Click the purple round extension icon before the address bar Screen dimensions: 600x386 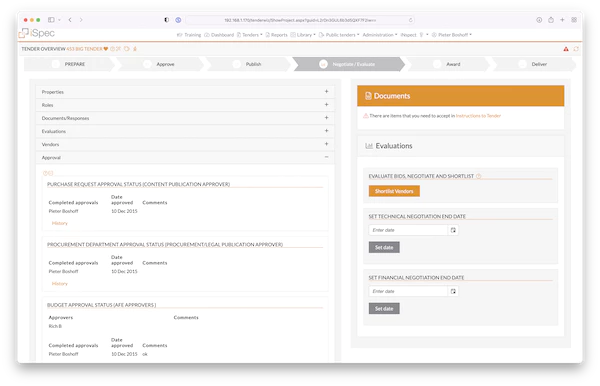(178, 20)
